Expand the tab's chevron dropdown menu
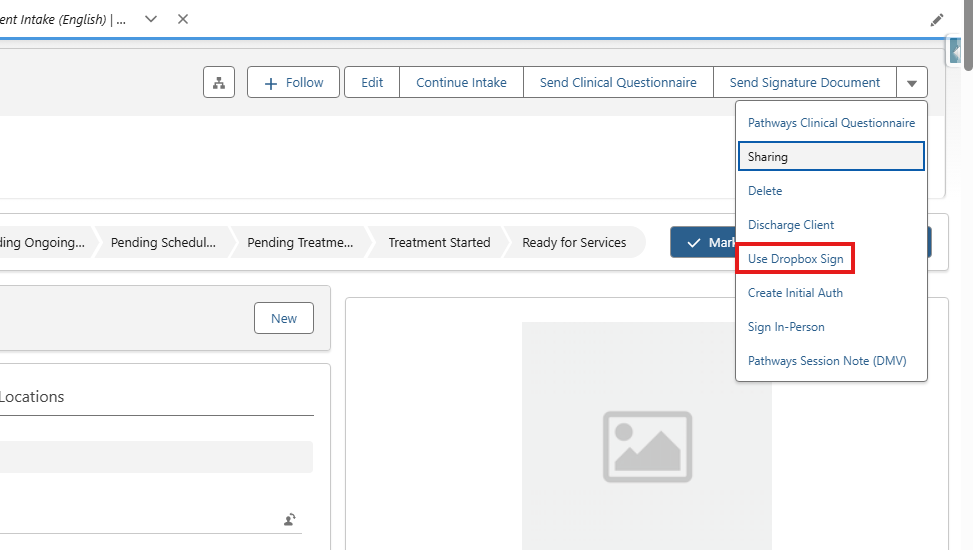 [x=151, y=19]
